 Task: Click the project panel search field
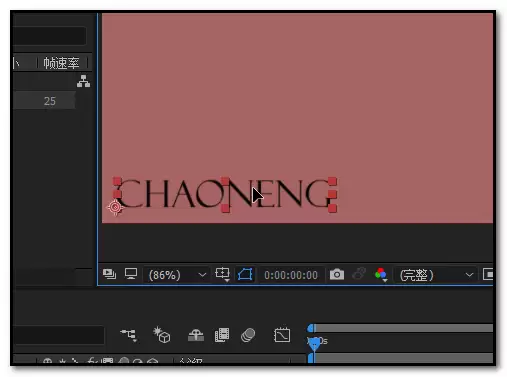tap(50, 35)
